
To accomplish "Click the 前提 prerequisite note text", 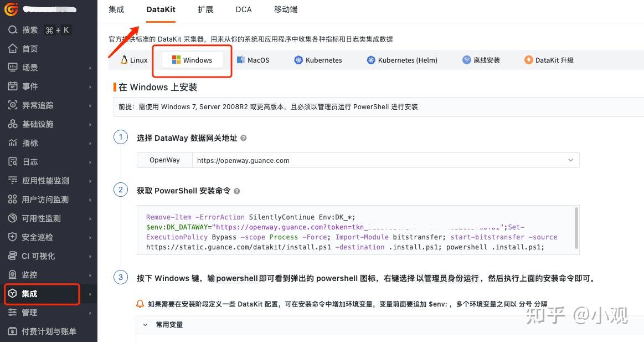I will coord(268,107).
